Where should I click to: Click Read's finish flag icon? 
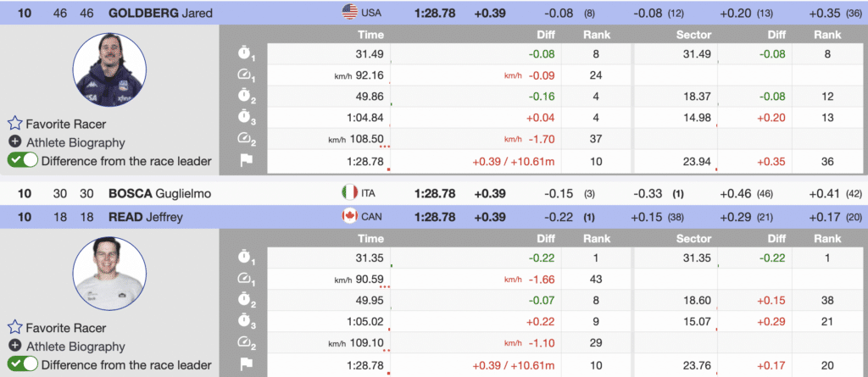pyautogui.click(x=245, y=365)
